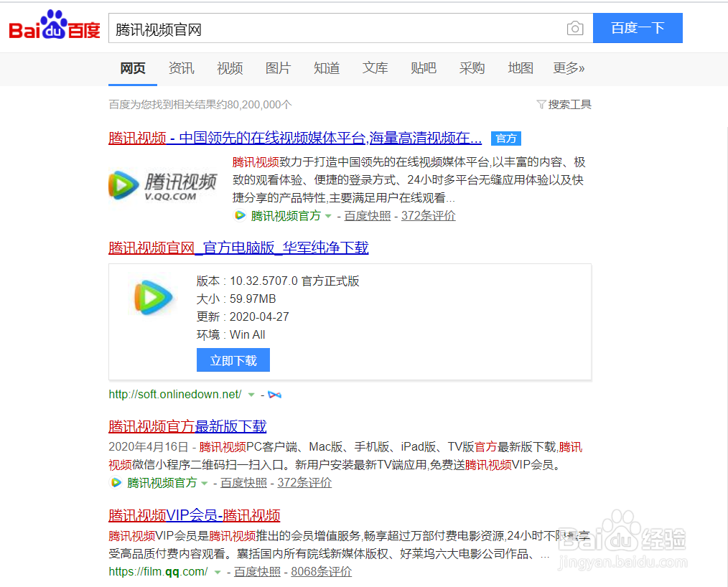Open 百度快照 link of VIP会员 result
Image resolution: width=728 pixels, height=587 pixels.
(257, 572)
